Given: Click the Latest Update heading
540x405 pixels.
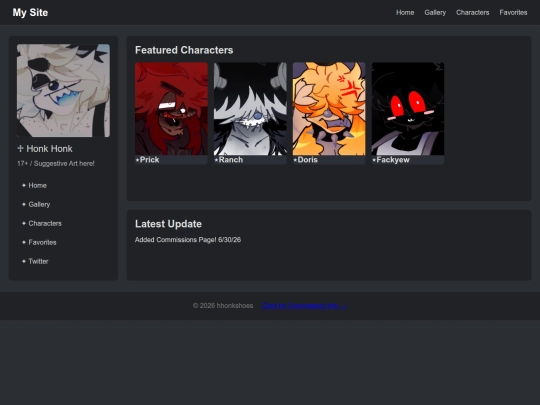Looking at the screenshot, I should pyautogui.click(x=168, y=224).
